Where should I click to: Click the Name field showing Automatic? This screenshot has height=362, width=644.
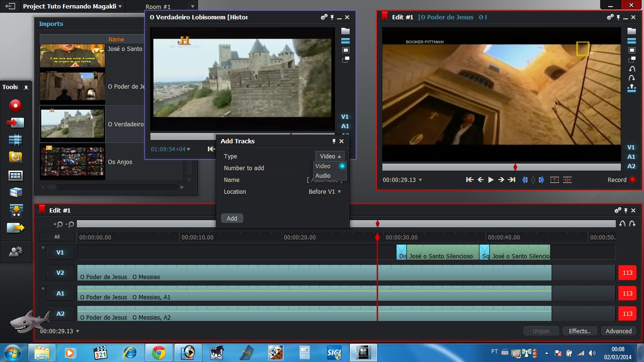tap(324, 180)
